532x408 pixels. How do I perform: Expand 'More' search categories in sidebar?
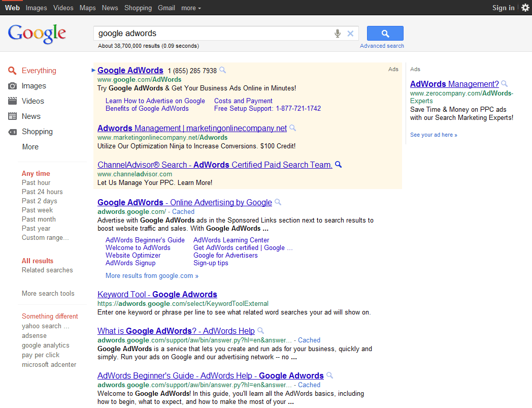coord(30,147)
